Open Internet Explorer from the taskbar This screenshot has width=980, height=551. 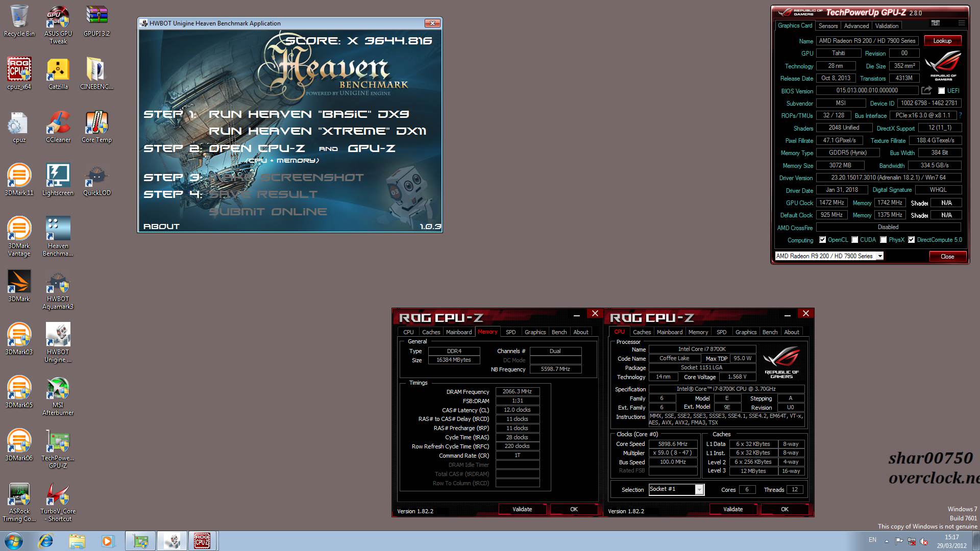click(46, 541)
